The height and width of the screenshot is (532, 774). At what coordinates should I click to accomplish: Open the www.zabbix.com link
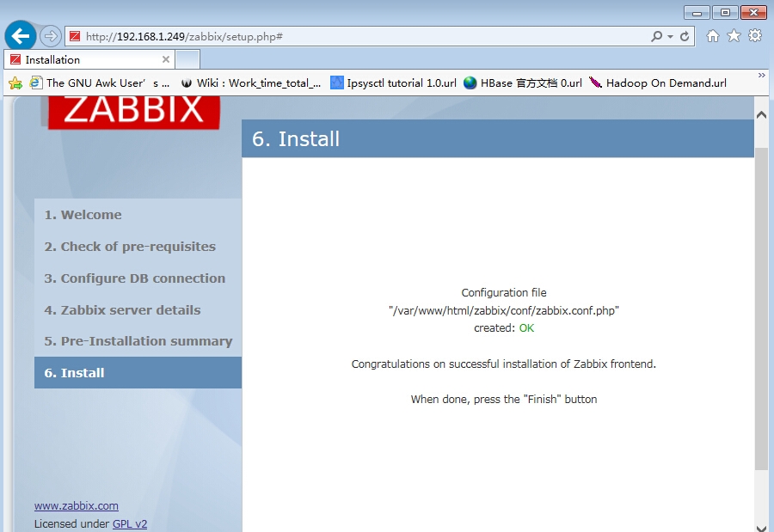(76, 506)
